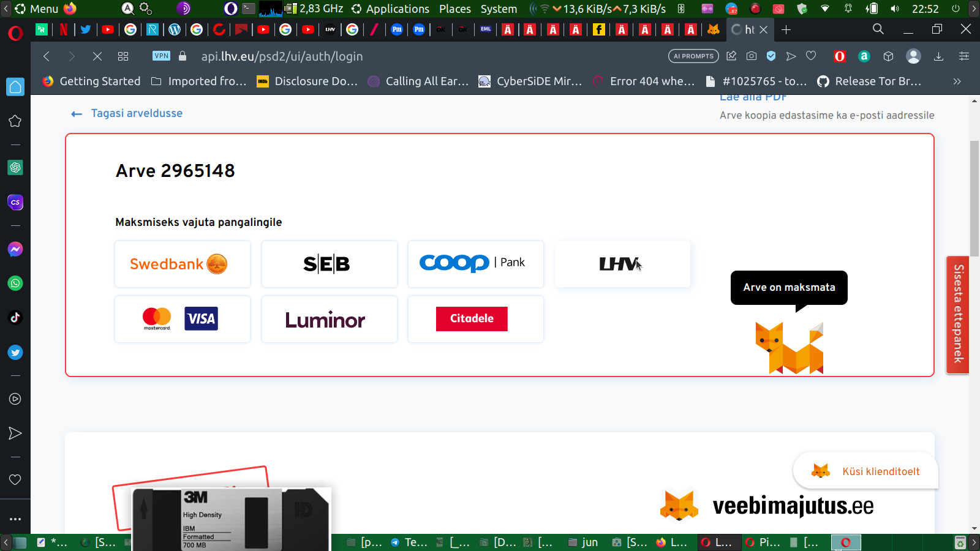Switch to the WordPress pinned tab
This screenshot has height=551, width=980.
point(175,29)
